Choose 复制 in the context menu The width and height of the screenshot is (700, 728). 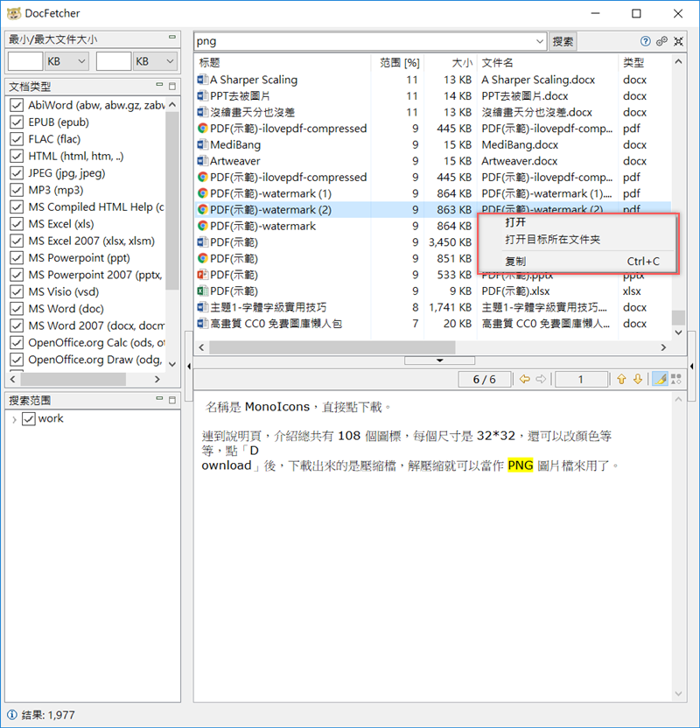[x=577, y=262]
